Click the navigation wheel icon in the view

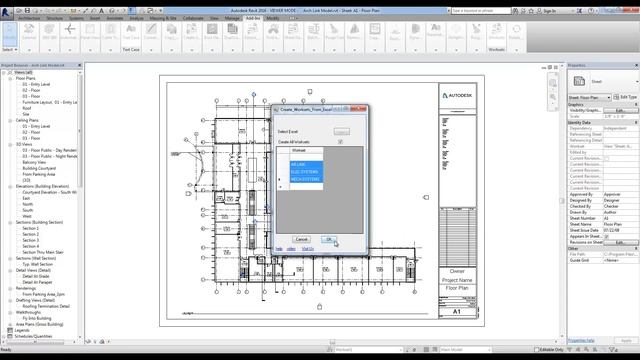pyautogui.click(x=553, y=83)
